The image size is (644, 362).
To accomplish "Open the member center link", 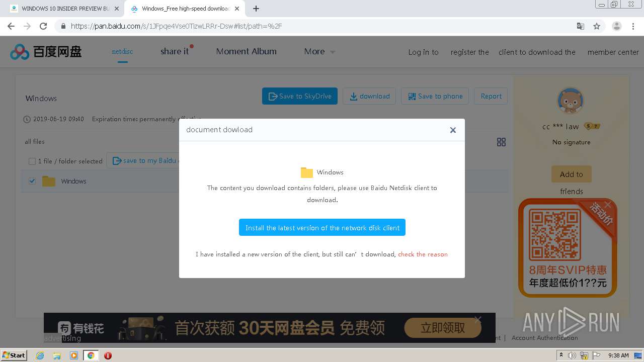I will (613, 52).
